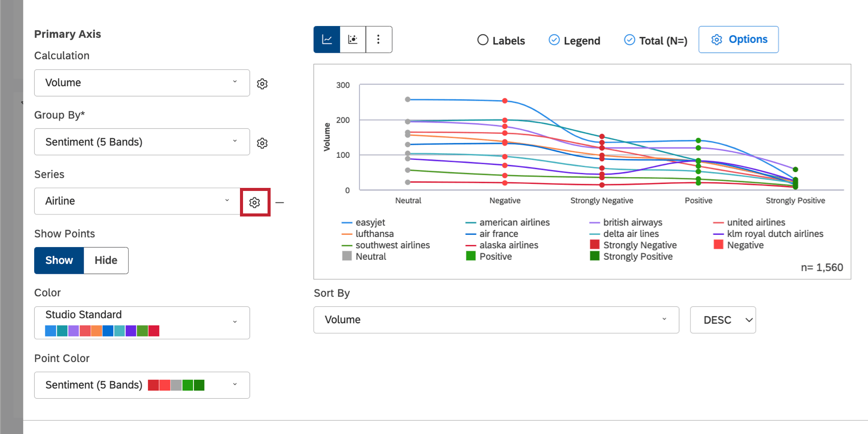The height and width of the screenshot is (434, 868).
Task: Select the line chart type icon
Action: pos(327,40)
